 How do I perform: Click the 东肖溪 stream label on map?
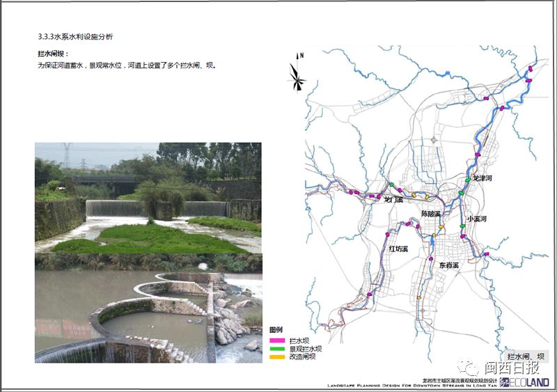point(448,265)
